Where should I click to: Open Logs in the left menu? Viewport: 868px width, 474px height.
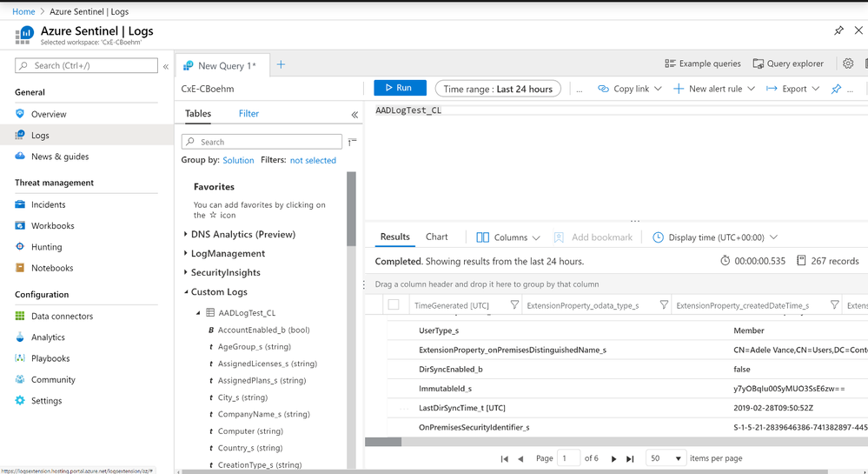coord(86,135)
